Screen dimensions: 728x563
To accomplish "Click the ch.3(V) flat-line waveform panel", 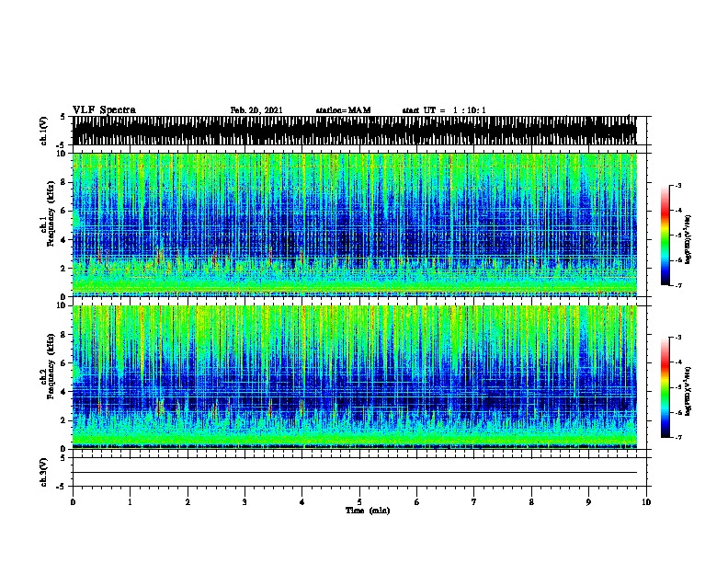I will point(359,472).
